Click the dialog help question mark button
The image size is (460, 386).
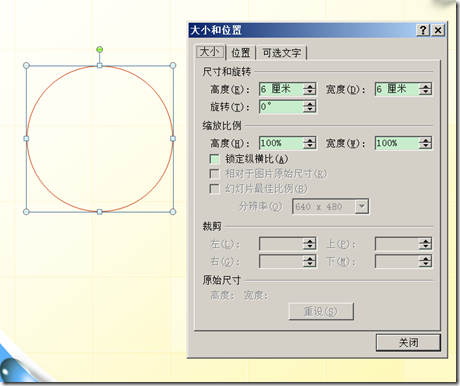click(423, 30)
